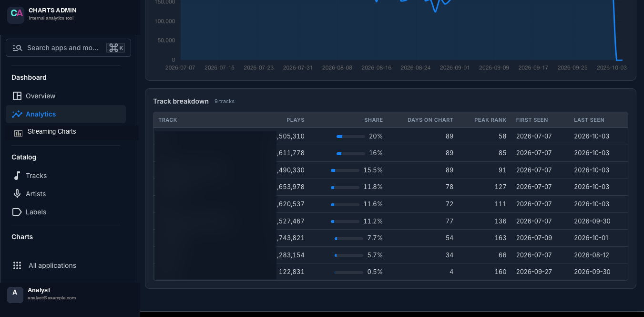The width and height of the screenshot is (644, 317).
Task: Click the 122,831 plays value
Action: [292, 272]
